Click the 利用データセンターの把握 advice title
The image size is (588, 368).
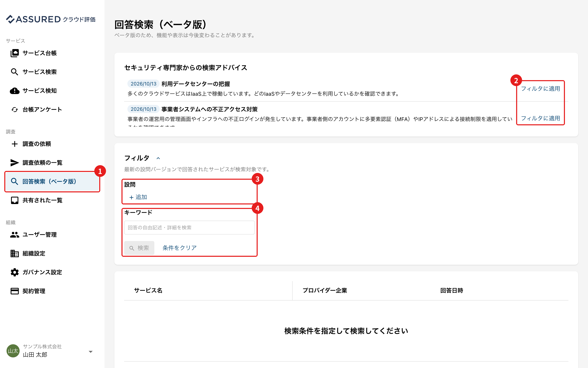196,84
